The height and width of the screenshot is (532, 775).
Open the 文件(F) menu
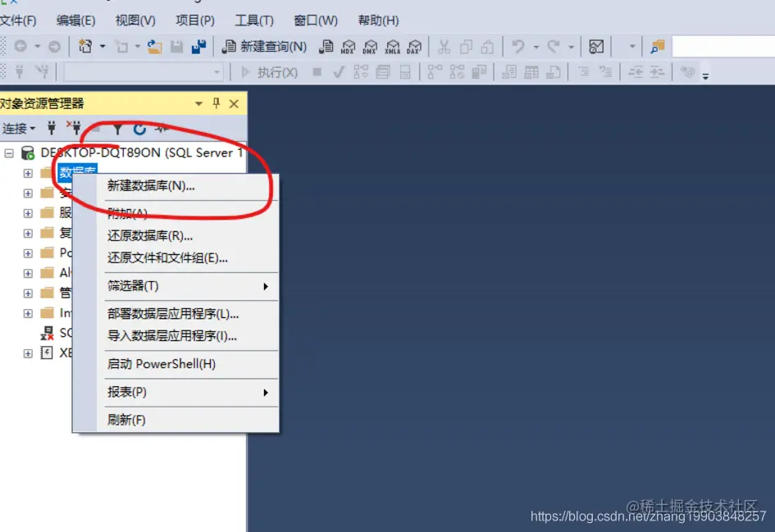click(18, 20)
